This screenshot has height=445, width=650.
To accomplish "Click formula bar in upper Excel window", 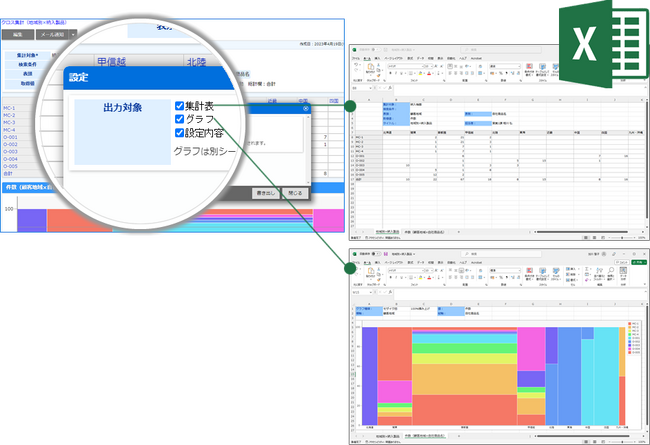I will tap(518, 88).
